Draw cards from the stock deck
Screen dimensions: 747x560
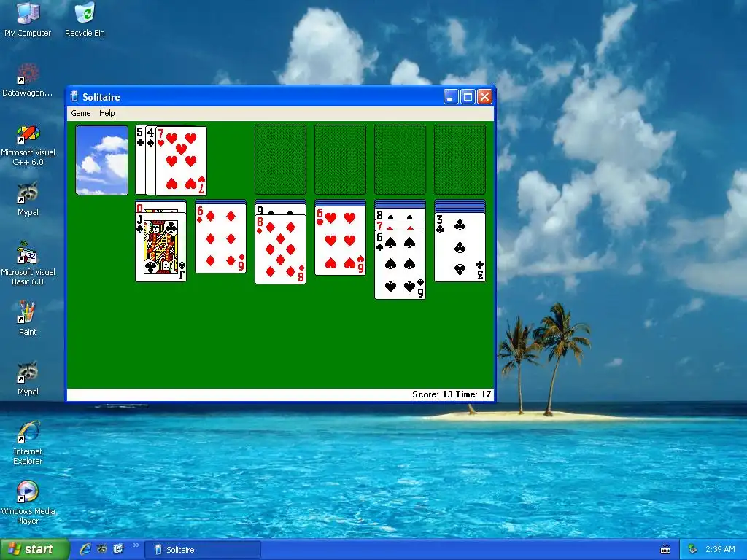(102, 160)
